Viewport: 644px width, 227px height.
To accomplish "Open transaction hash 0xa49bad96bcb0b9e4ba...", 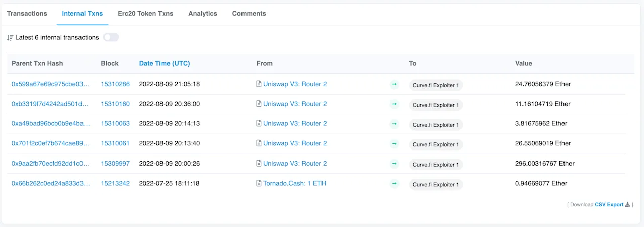I will [x=50, y=123].
